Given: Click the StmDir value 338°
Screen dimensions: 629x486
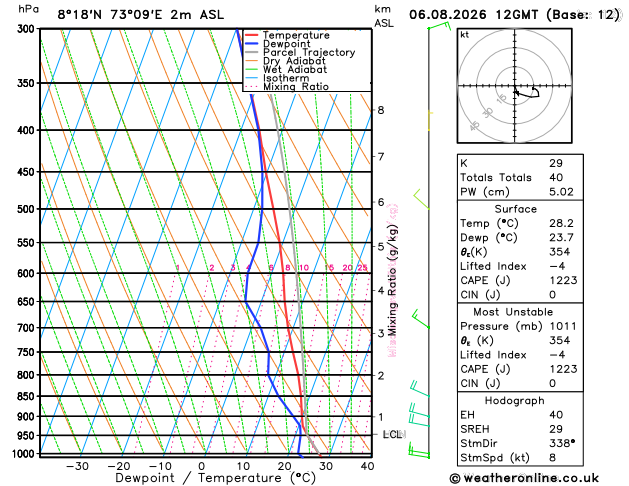Looking at the screenshot, I should [562, 443].
